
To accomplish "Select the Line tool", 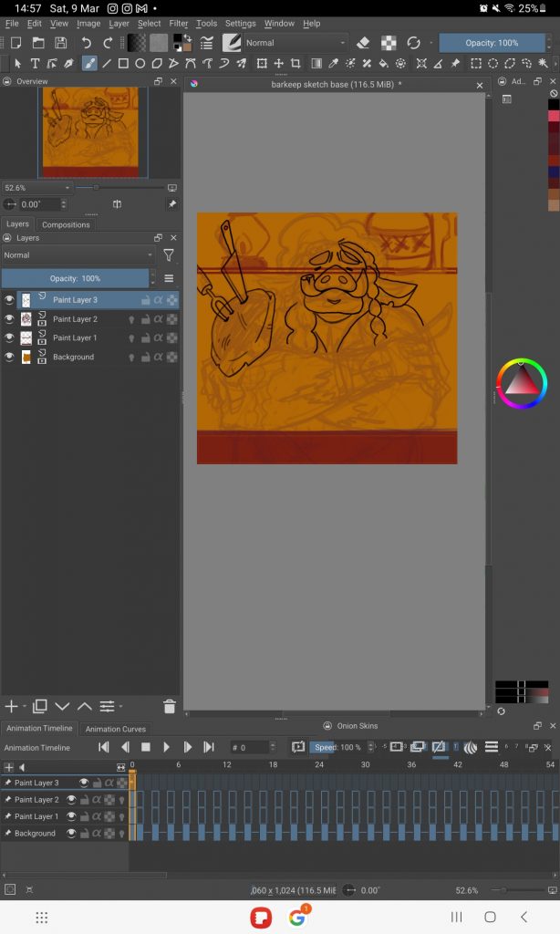I will click(x=106, y=63).
